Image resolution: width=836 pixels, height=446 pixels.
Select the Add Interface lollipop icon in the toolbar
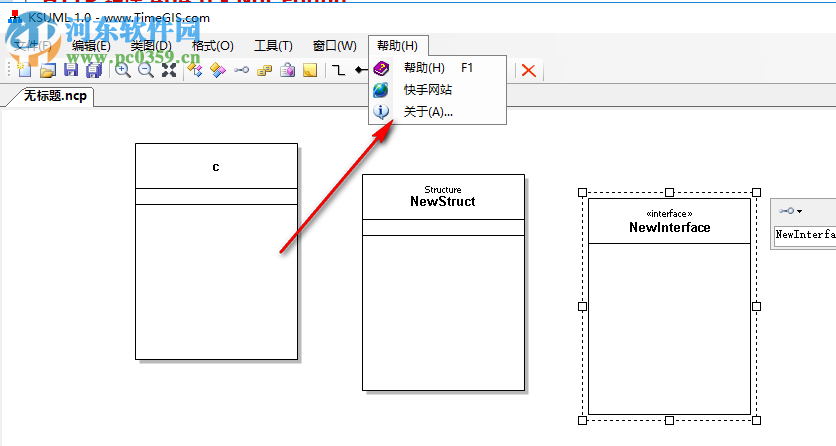point(241,70)
